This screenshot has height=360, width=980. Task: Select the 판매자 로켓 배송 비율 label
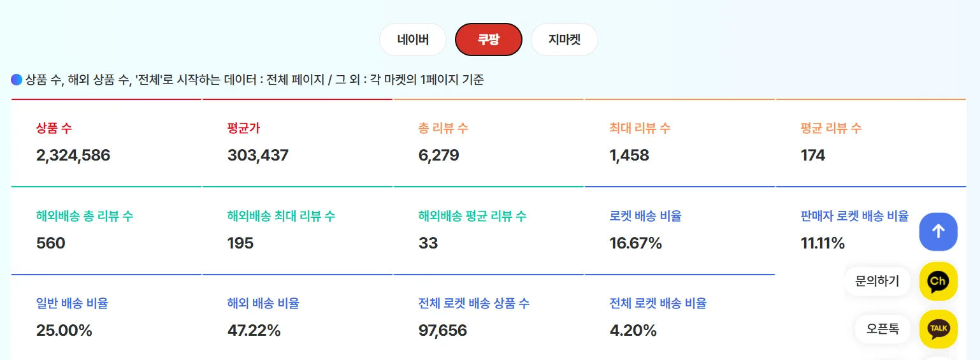click(854, 216)
